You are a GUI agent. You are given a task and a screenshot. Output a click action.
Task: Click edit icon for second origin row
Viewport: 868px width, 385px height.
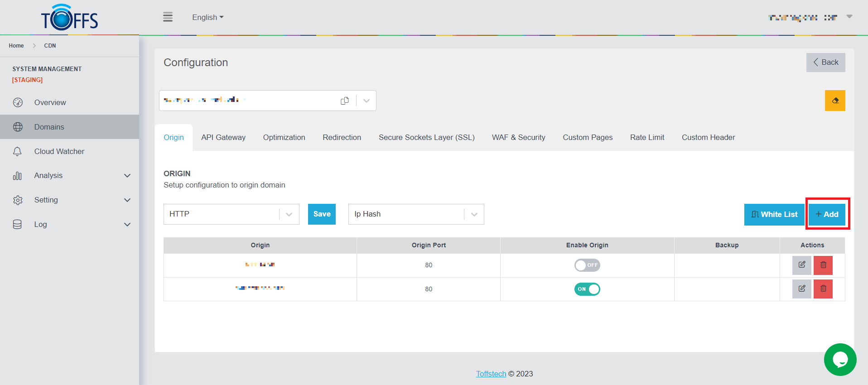pos(801,289)
